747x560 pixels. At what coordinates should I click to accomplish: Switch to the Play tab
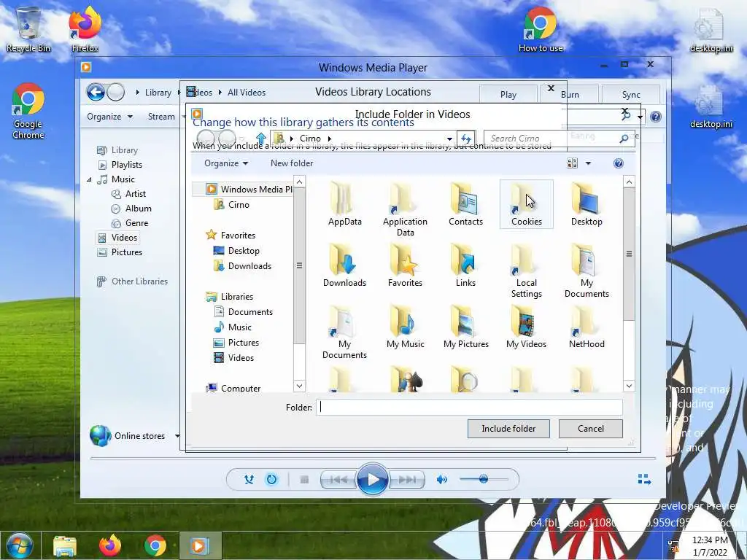click(508, 94)
